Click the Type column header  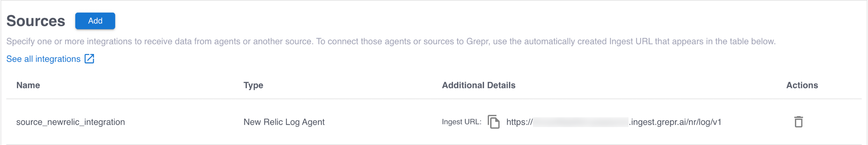click(253, 85)
